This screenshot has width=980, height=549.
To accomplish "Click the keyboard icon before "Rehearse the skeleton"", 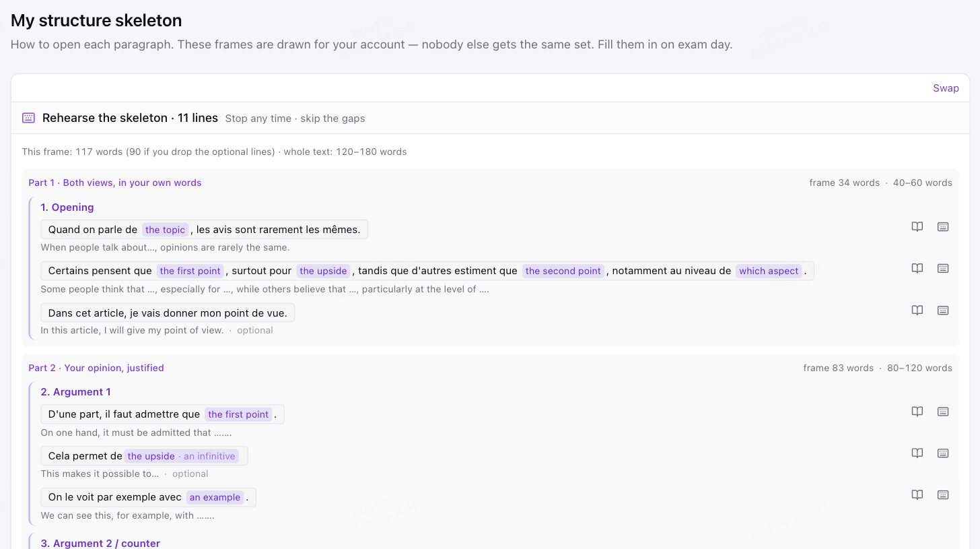I will pos(28,118).
